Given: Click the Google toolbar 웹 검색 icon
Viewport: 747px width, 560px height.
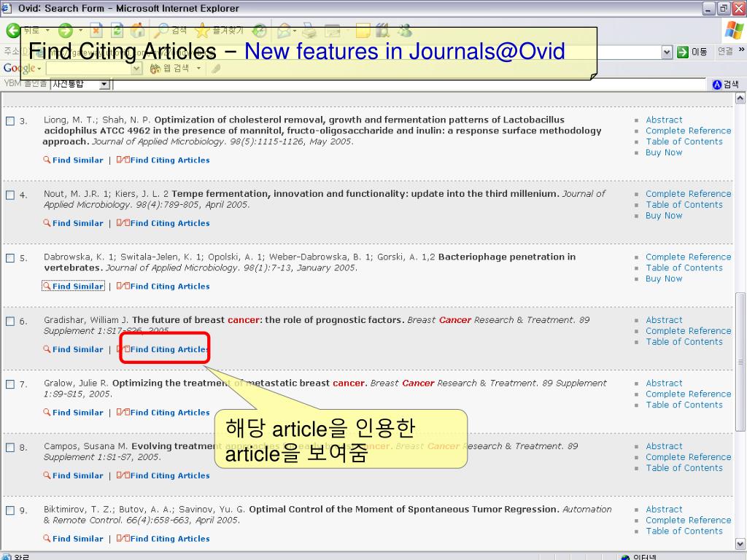Looking at the screenshot, I should click(155, 69).
